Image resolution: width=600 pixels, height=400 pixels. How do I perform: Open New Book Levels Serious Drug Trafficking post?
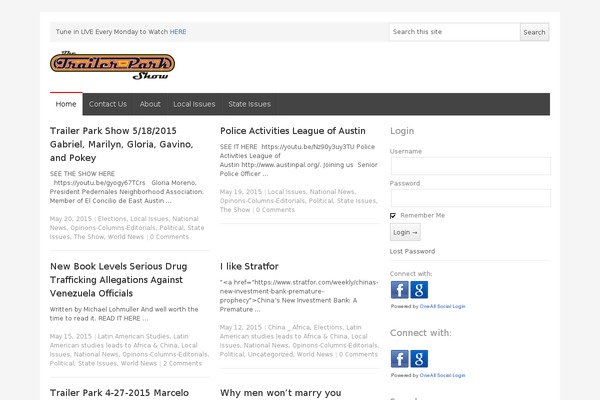119,280
